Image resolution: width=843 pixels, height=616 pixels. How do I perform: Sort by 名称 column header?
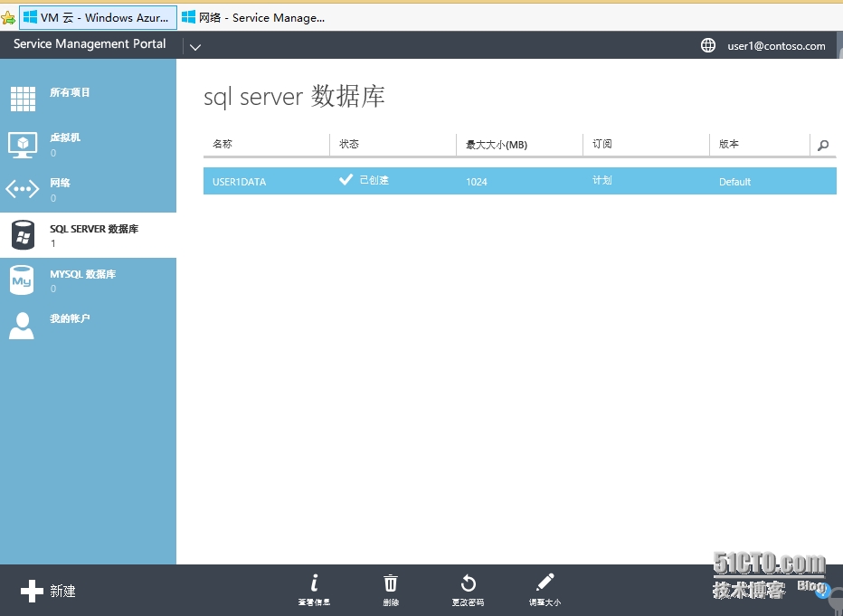click(223, 144)
